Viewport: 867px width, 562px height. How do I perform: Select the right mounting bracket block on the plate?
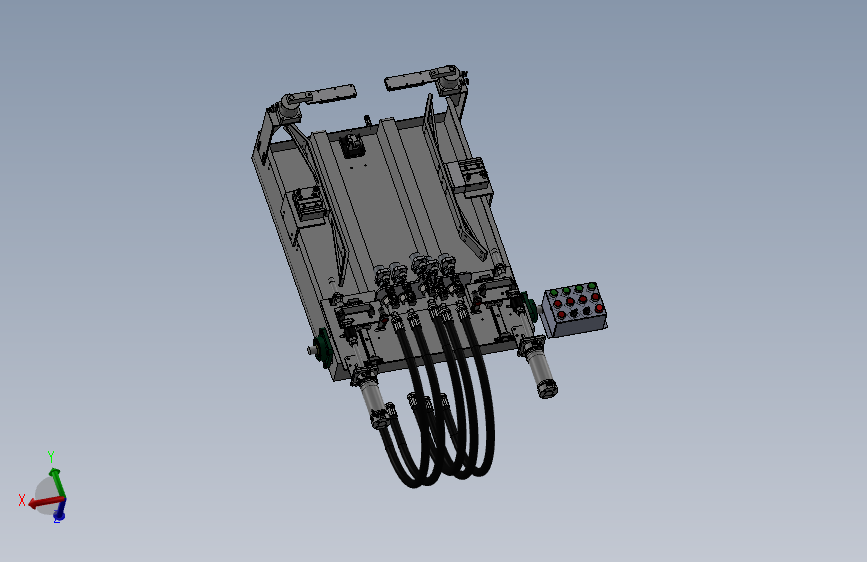coord(471,176)
